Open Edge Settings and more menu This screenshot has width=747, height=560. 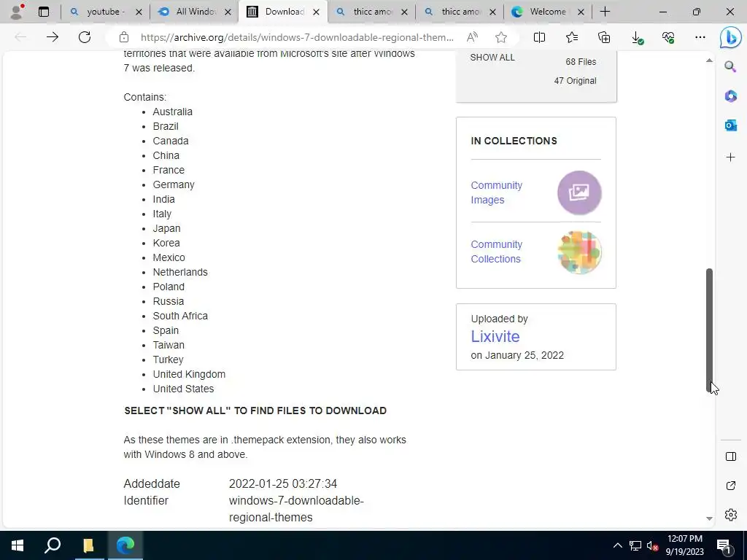(700, 37)
